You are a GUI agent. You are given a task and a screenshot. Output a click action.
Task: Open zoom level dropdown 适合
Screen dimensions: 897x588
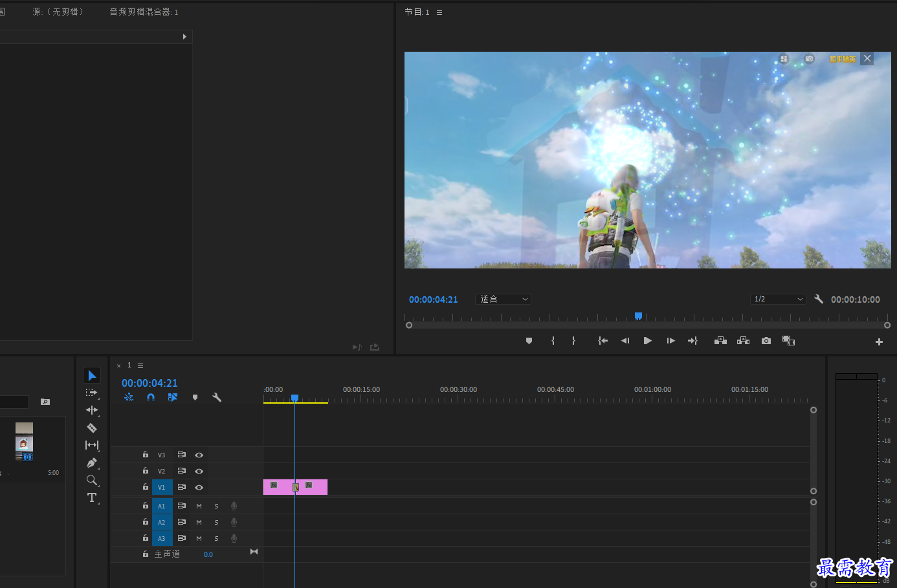504,299
